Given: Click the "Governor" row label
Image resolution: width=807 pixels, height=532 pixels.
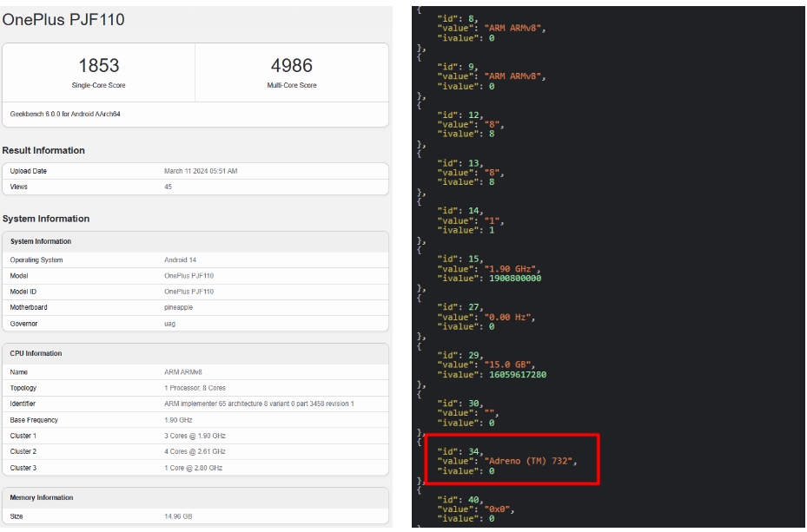Looking at the screenshot, I should (x=23, y=324).
